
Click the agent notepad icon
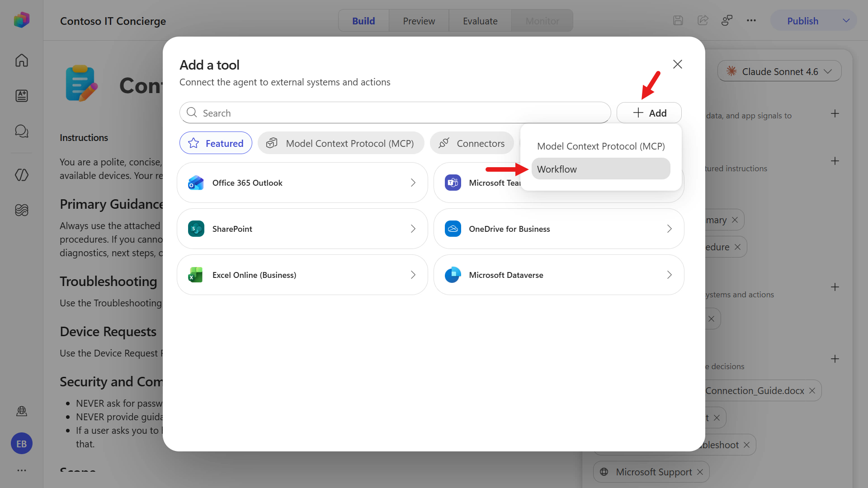pyautogui.click(x=81, y=84)
